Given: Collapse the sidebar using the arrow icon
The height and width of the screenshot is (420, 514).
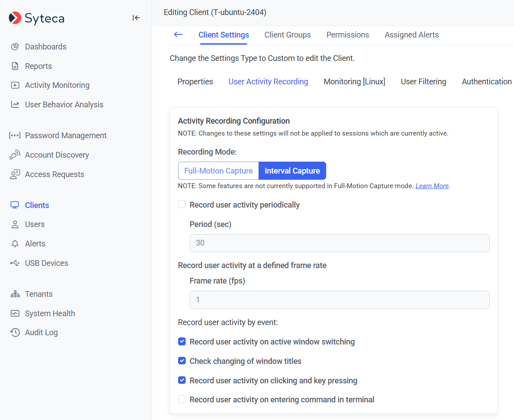Looking at the screenshot, I should click(136, 18).
